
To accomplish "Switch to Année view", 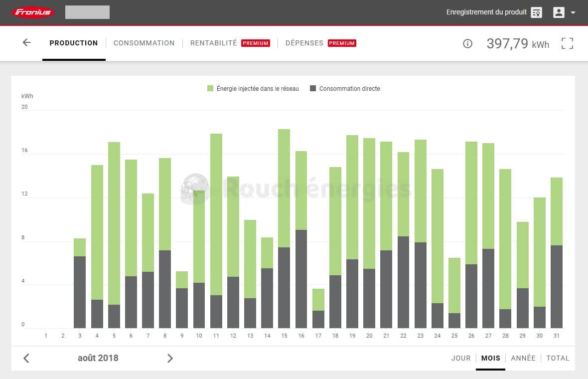I will [x=523, y=358].
